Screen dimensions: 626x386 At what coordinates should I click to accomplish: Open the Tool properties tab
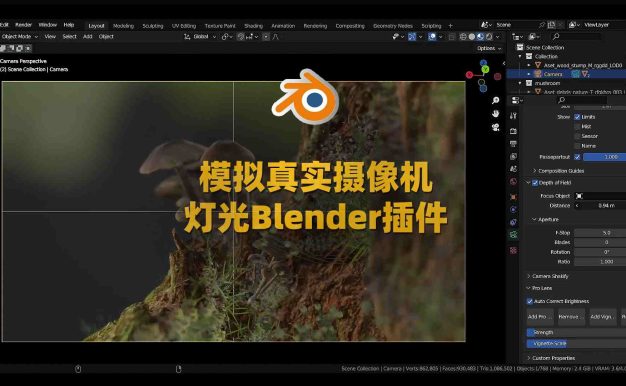[x=513, y=116]
